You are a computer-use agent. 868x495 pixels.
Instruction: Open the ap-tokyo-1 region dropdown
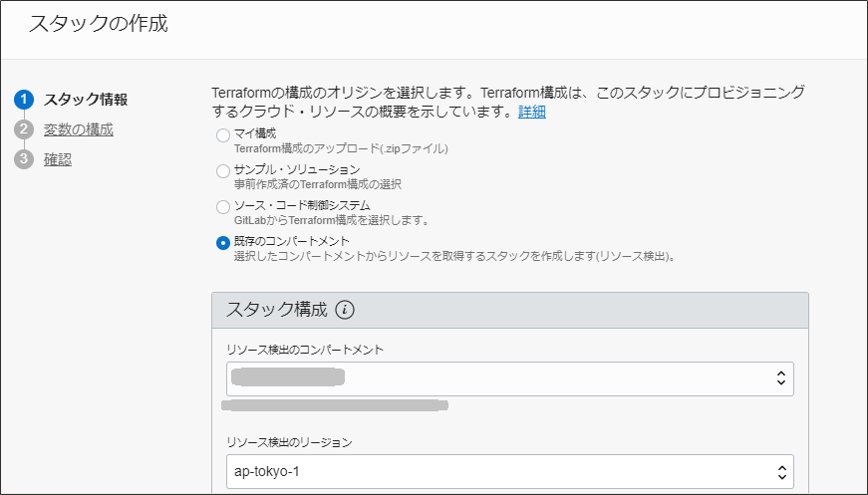(508, 471)
